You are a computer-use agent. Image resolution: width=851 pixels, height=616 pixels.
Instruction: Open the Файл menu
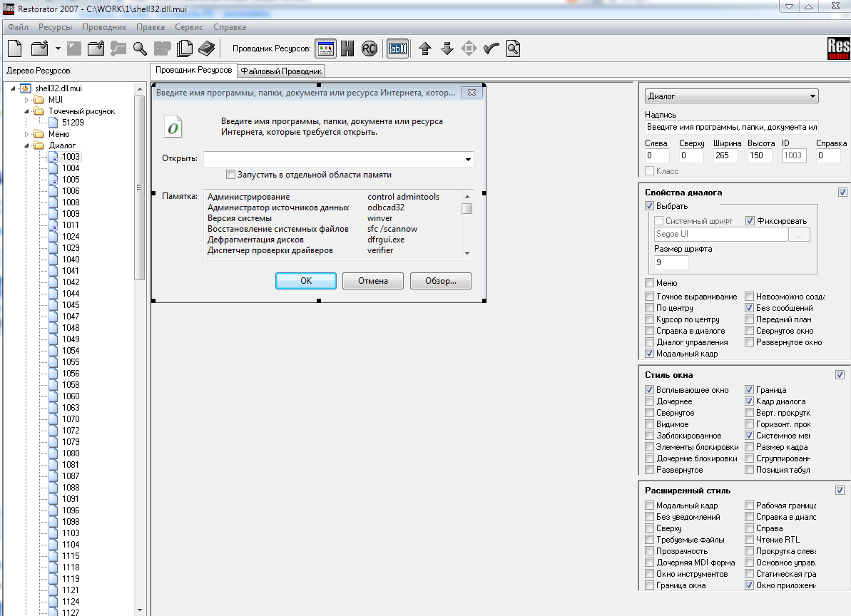19,27
